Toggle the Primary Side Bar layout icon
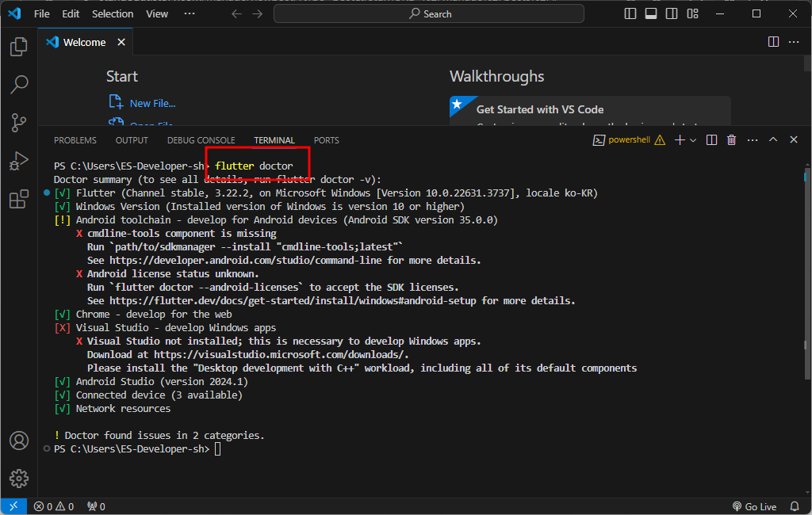812x515 pixels. click(630, 14)
